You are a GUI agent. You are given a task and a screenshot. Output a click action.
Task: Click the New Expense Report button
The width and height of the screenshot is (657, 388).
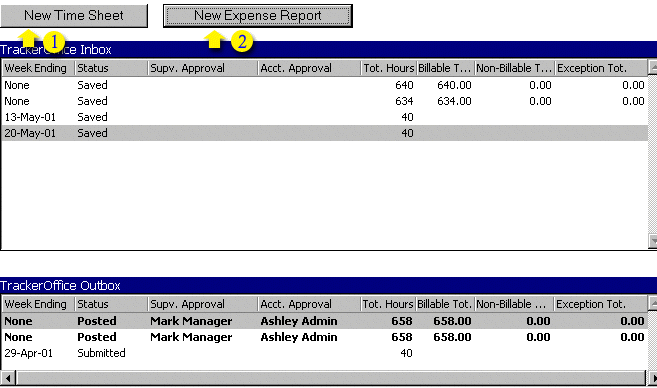(x=258, y=16)
